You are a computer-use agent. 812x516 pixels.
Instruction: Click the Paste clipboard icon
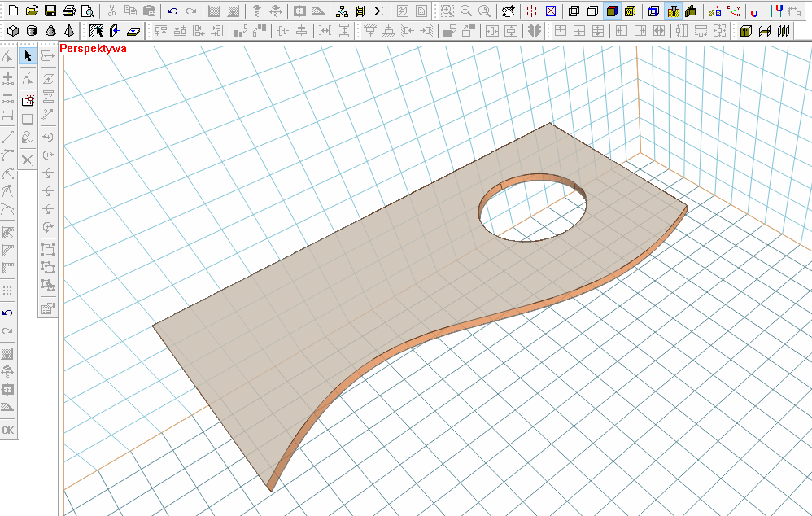[x=149, y=11]
